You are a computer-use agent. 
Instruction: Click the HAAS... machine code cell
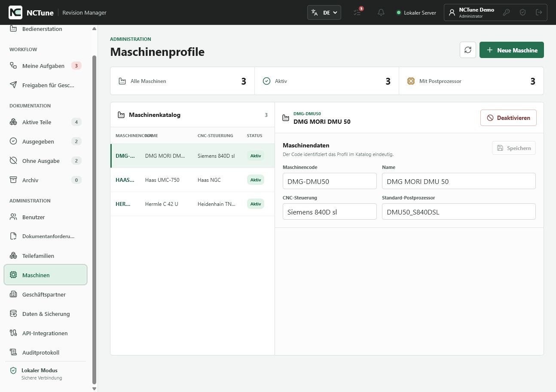(x=125, y=180)
